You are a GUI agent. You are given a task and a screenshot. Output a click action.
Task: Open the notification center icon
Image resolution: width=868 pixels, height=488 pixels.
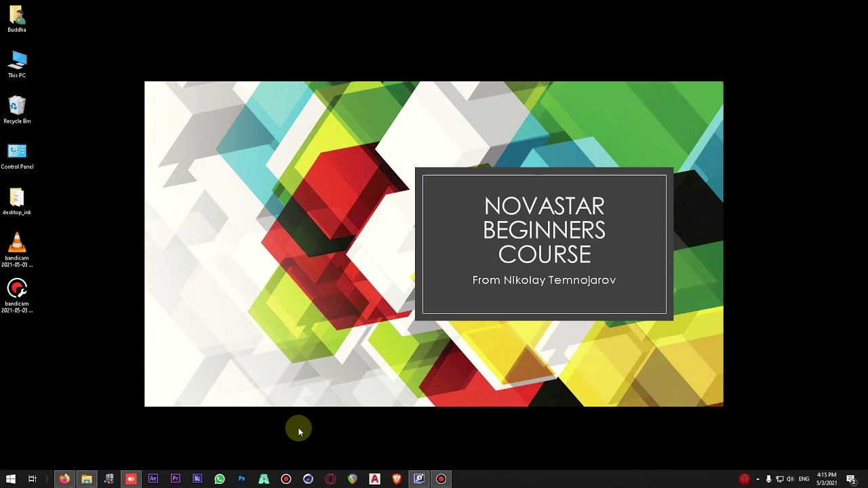tap(851, 479)
